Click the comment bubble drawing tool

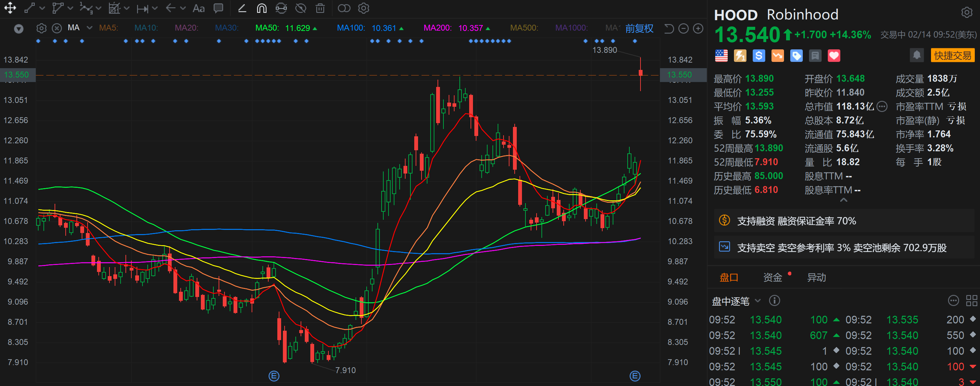pos(218,8)
